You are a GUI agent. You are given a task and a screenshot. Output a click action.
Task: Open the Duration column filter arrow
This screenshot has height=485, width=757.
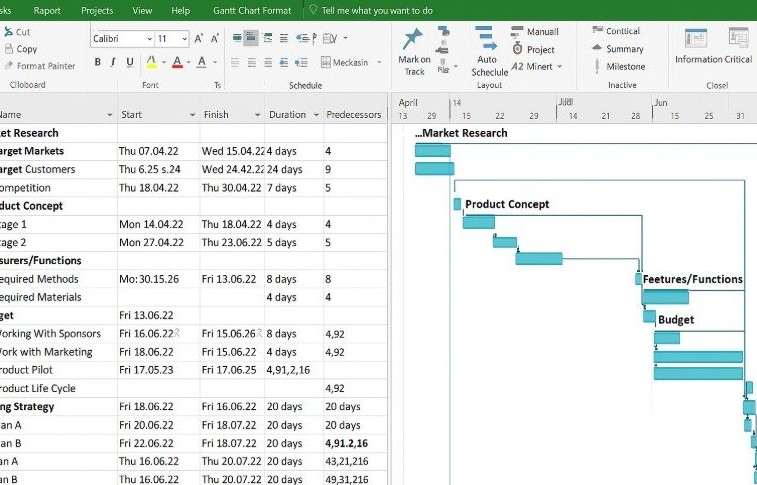316,115
